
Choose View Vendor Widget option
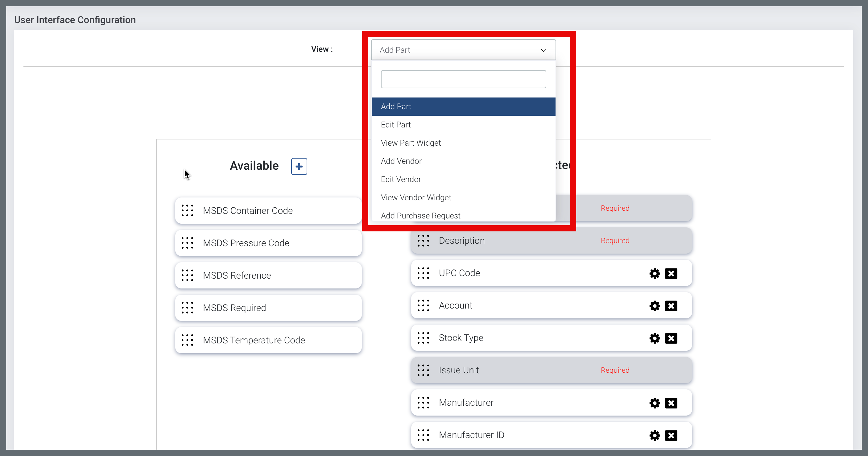coord(415,197)
